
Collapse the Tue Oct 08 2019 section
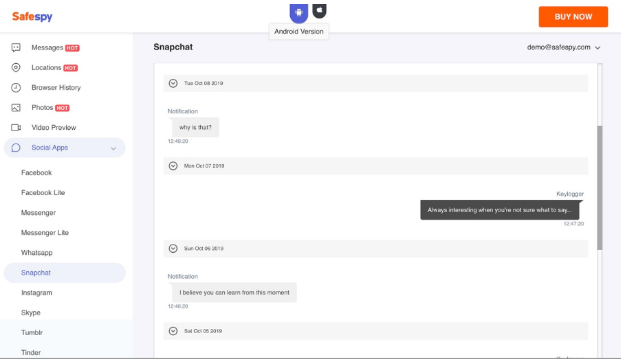(173, 83)
